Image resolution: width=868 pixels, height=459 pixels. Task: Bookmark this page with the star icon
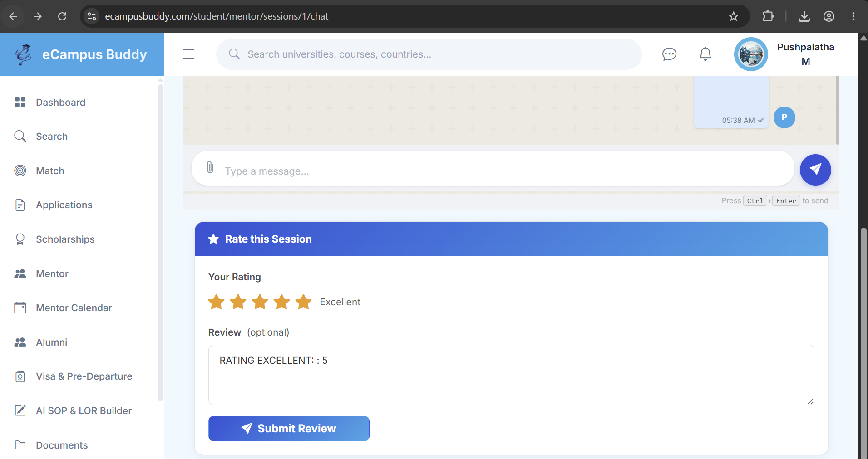[x=734, y=16]
